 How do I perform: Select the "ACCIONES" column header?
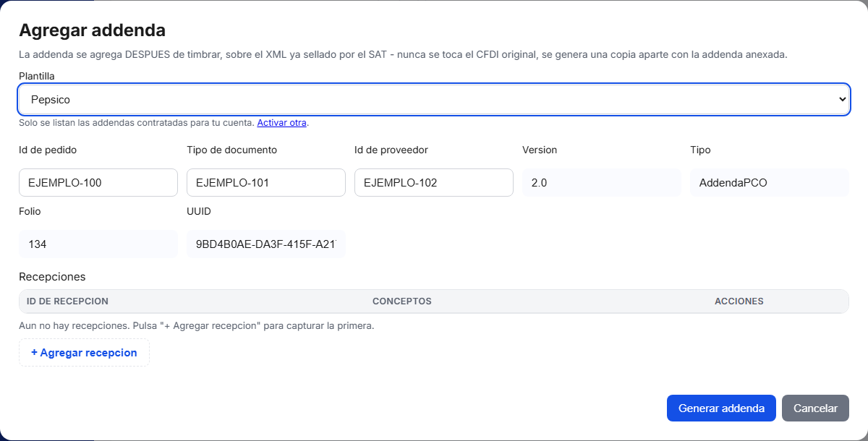point(739,301)
